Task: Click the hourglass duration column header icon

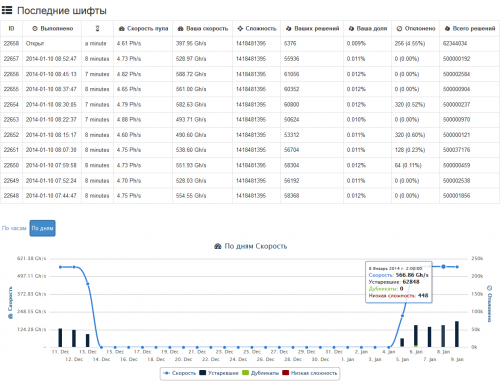Action: click(x=97, y=28)
